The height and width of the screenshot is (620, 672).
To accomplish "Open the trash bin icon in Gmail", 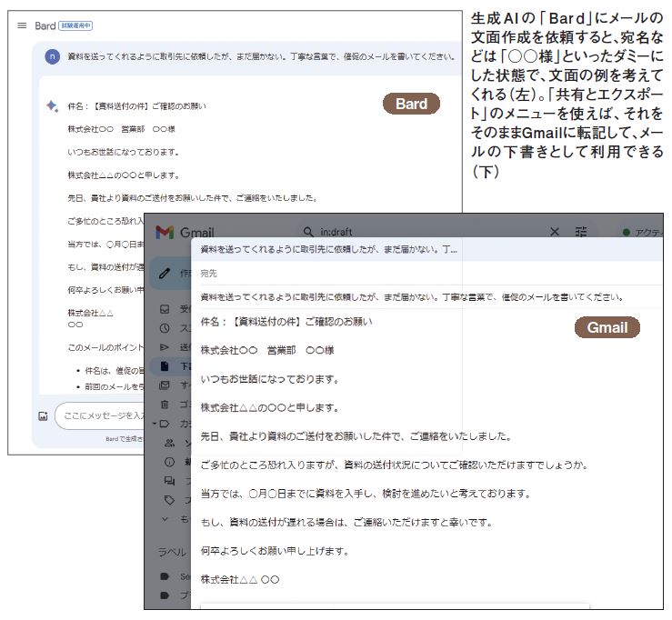I will click(x=165, y=404).
